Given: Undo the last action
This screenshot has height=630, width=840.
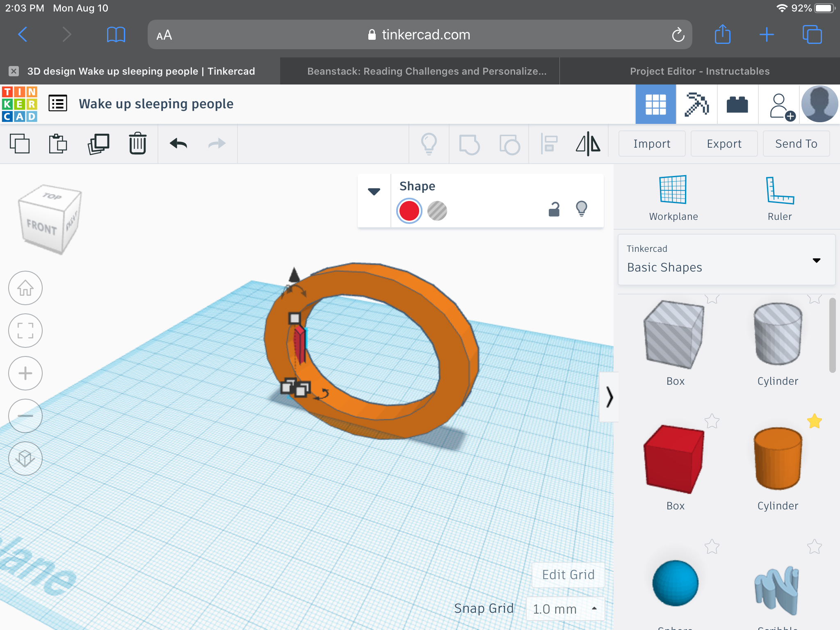Looking at the screenshot, I should point(178,144).
